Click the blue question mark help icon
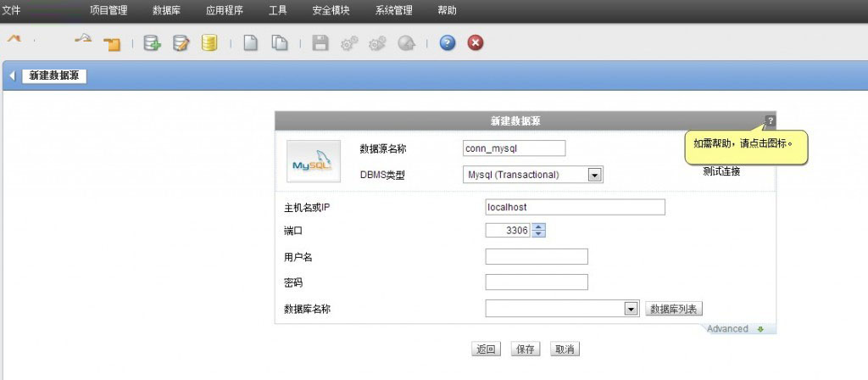 coord(448,43)
